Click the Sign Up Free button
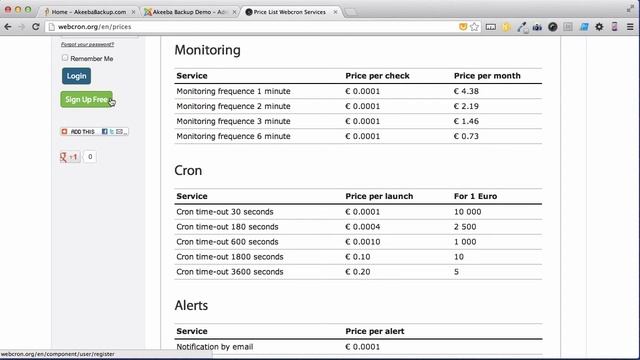 tap(86, 99)
